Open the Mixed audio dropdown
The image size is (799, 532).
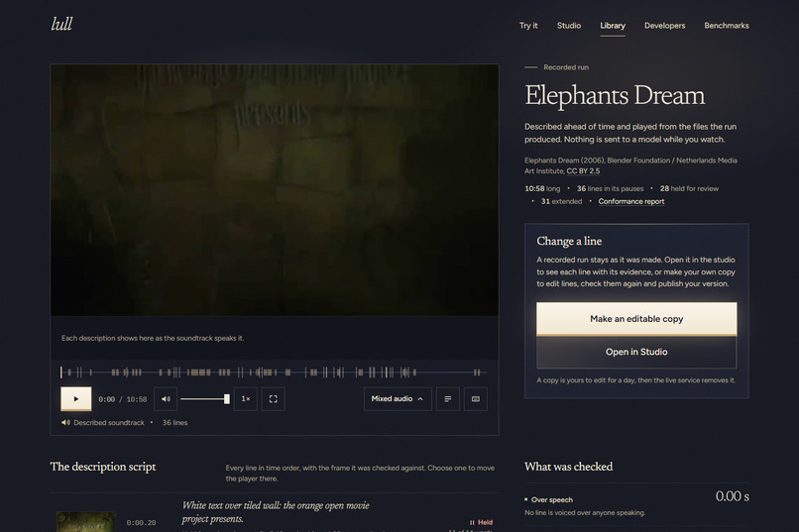(x=398, y=399)
